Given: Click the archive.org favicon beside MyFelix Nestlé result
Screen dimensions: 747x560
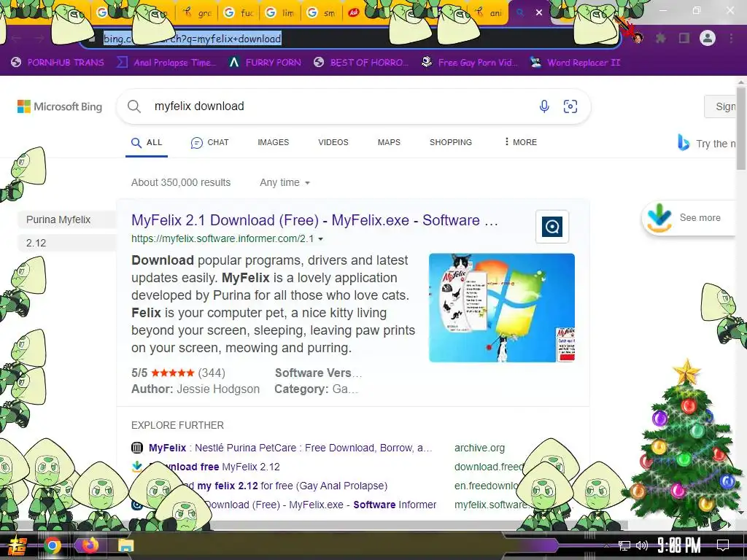Looking at the screenshot, I should pos(136,448).
